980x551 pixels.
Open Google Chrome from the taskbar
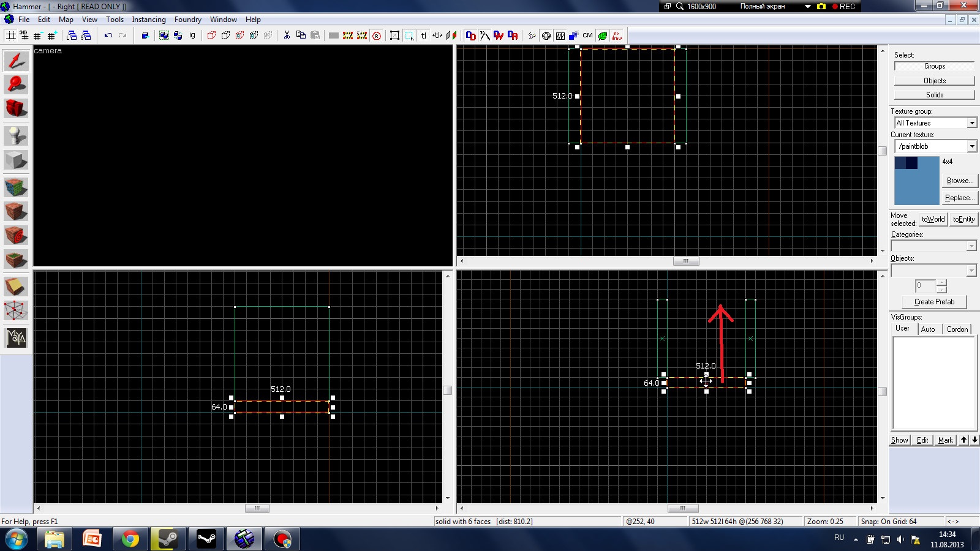point(130,539)
